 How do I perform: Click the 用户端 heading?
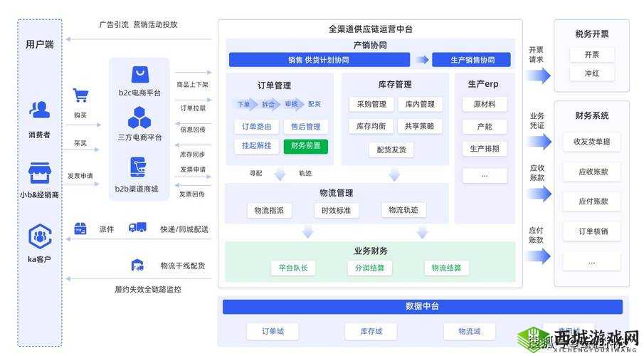click(x=39, y=44)
